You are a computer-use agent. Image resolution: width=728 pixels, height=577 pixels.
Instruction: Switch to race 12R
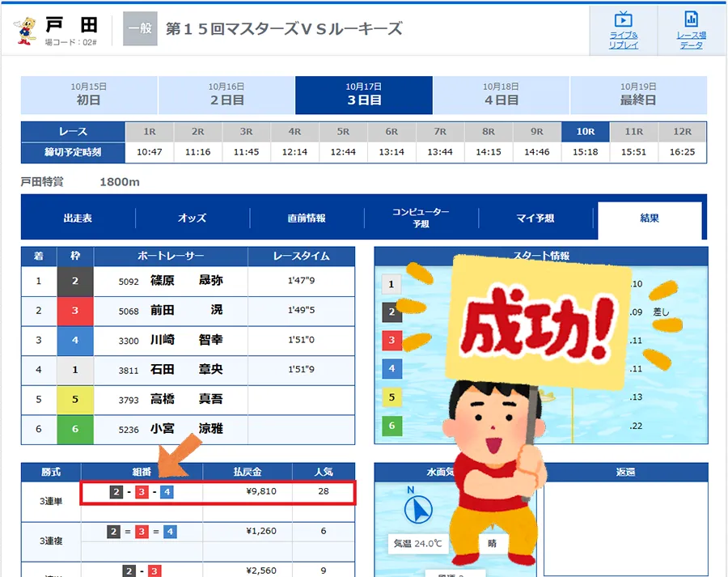[682, 132]
